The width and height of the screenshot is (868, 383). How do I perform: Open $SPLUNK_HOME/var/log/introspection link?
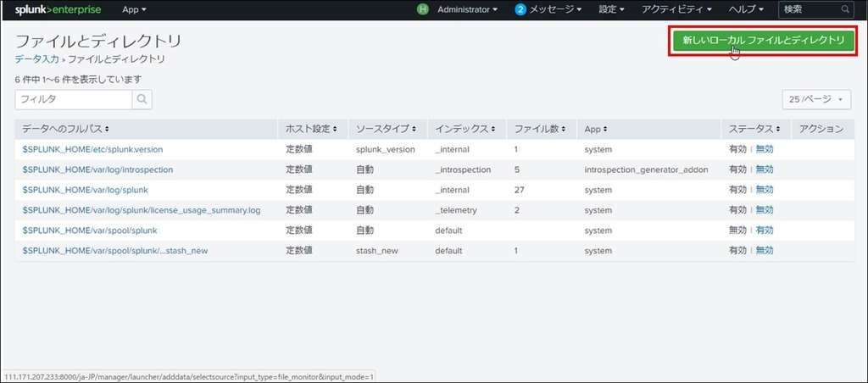click(x=97, y=169)
